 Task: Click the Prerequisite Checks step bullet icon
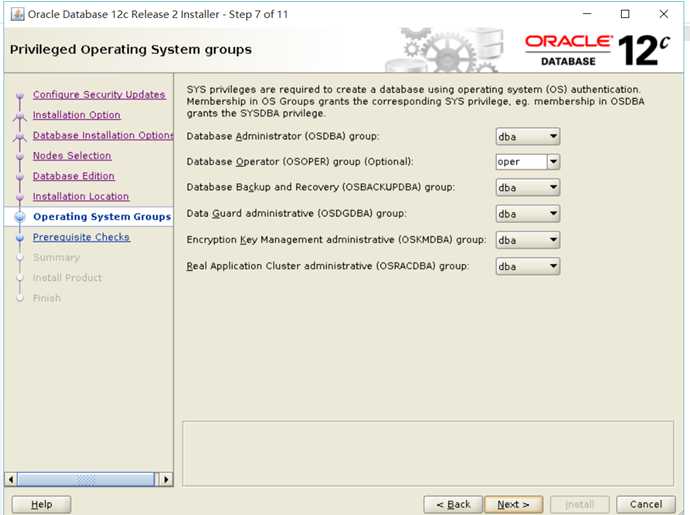[x=20, y=238]
